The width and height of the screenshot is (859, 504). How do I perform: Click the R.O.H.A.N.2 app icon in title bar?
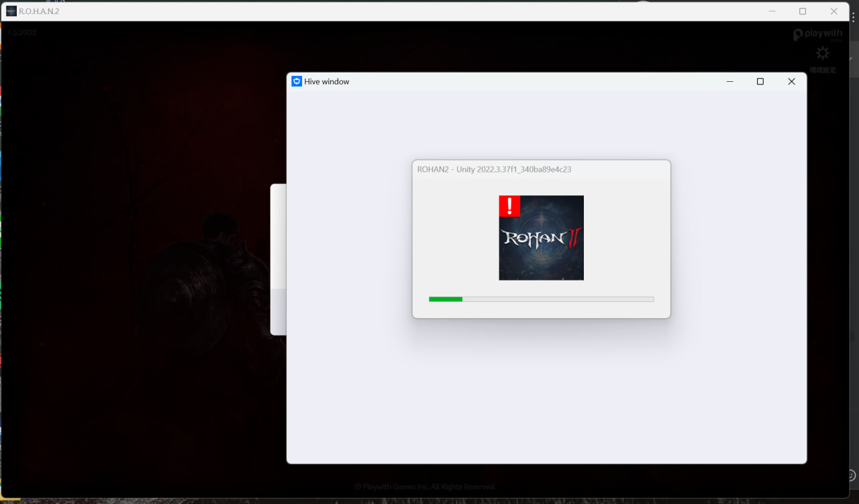pos(11,11)
